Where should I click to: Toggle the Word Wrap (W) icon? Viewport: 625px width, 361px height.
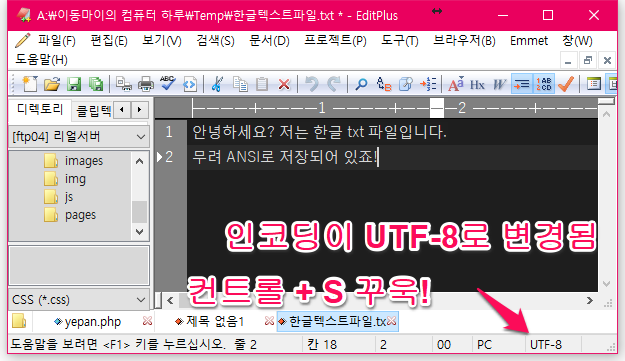click(499, 84)
